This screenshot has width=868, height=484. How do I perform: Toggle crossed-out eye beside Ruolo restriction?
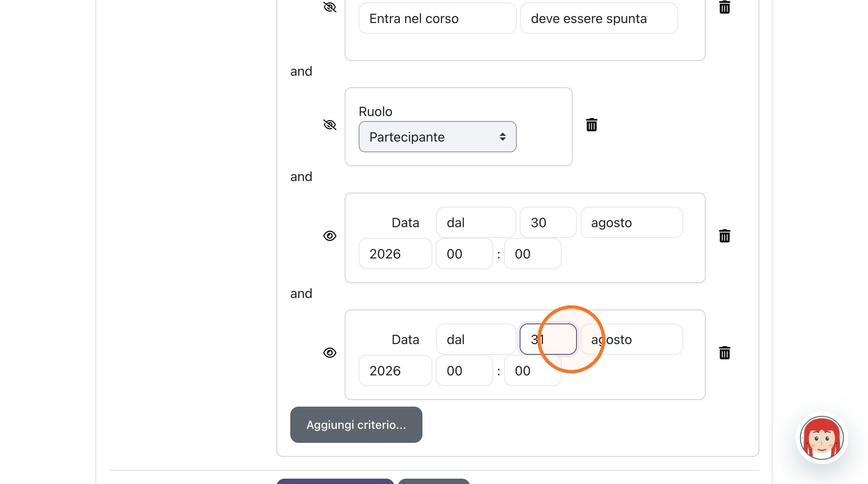click(330, 125)
